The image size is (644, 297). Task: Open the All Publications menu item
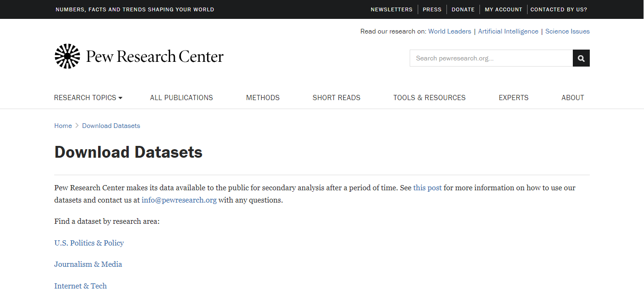click(x=182, y=98)
